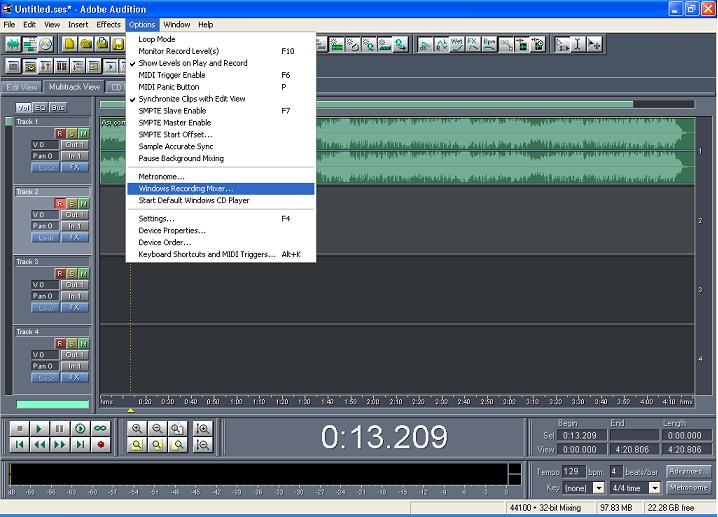Click the Zoom Out Full magnifier icon

point(177,429)
